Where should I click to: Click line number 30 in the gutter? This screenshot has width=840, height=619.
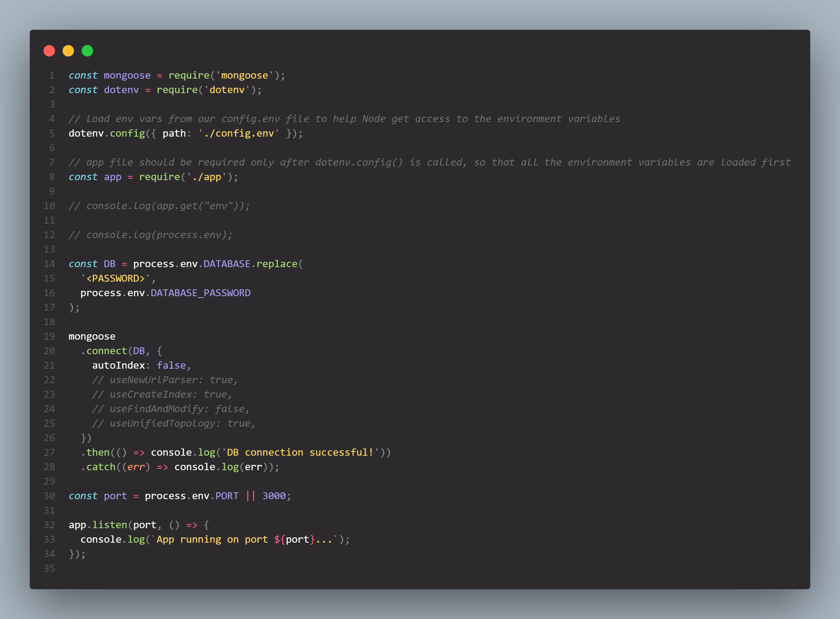(x=49, y=496)
